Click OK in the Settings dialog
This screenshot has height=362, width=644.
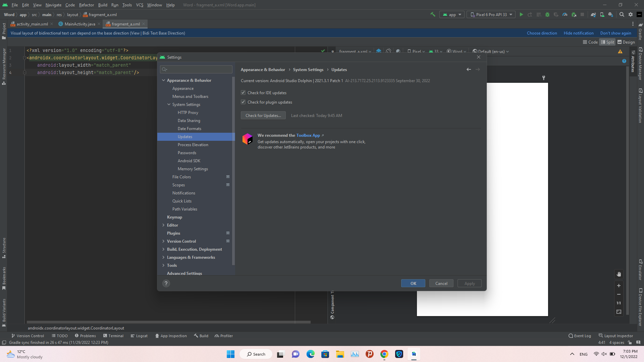coord(413,283)
